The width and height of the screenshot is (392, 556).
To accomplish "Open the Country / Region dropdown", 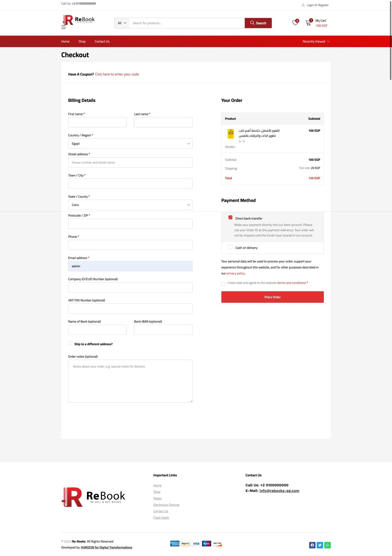I will click(x=130, y=144).
